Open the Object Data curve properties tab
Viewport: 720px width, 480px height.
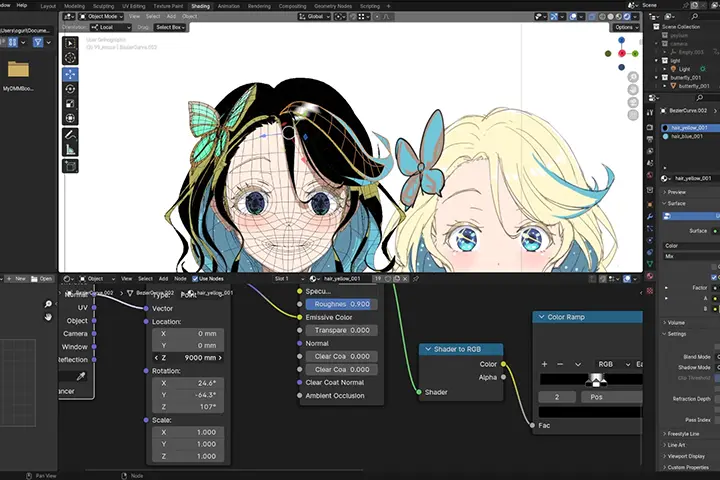(650, 264)
